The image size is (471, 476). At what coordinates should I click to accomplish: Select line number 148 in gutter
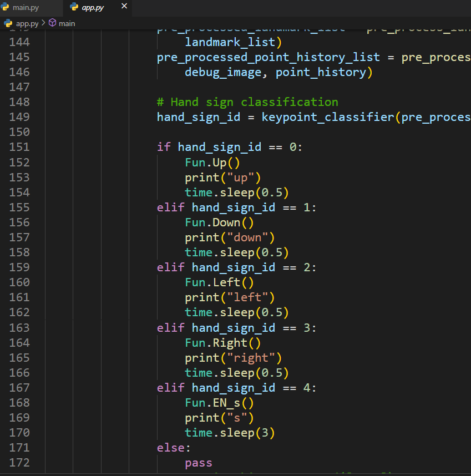19,102
